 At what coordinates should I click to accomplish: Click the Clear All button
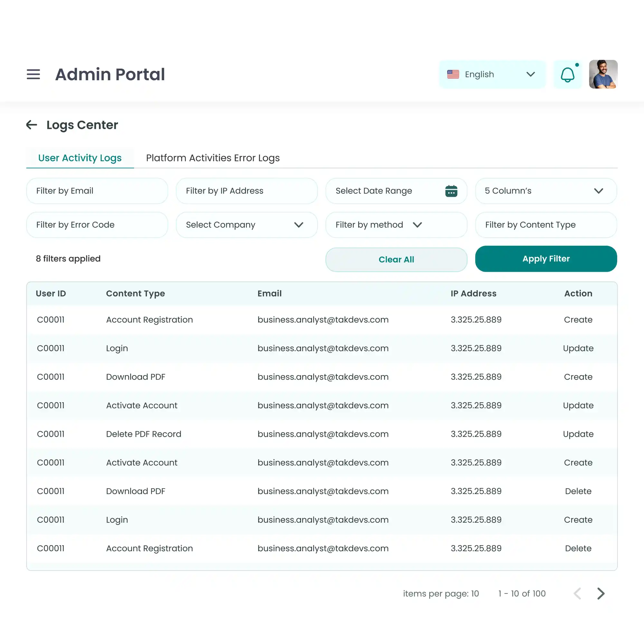(396, 260)
